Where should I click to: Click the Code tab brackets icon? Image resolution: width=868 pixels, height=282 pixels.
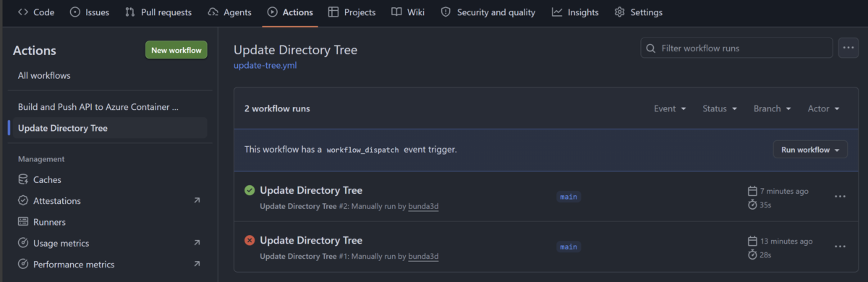tap(23, 12)
